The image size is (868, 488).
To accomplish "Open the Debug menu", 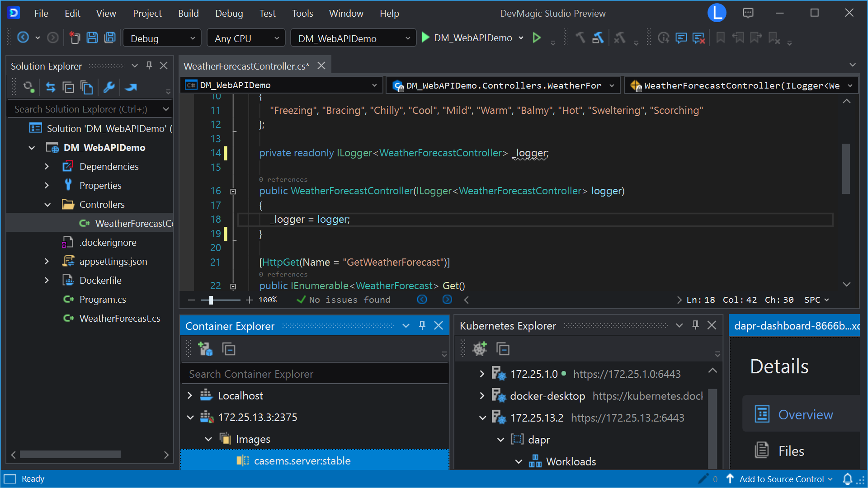I will click(229, 13).
